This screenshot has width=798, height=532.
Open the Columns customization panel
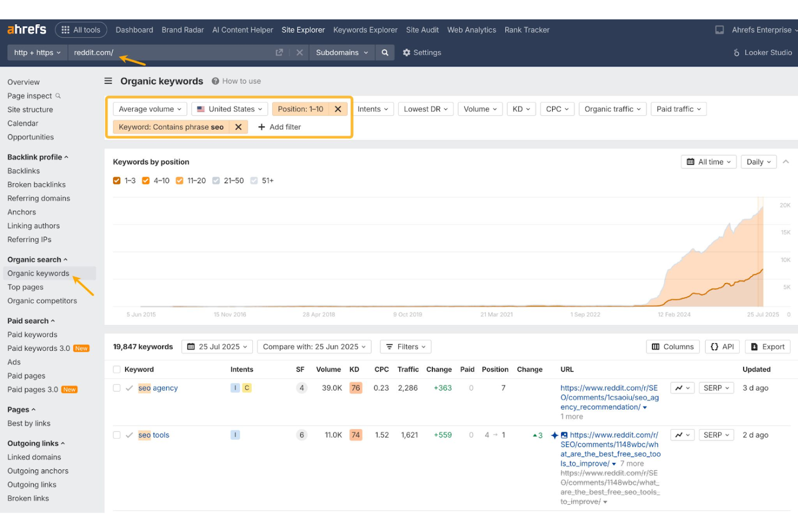672,347
